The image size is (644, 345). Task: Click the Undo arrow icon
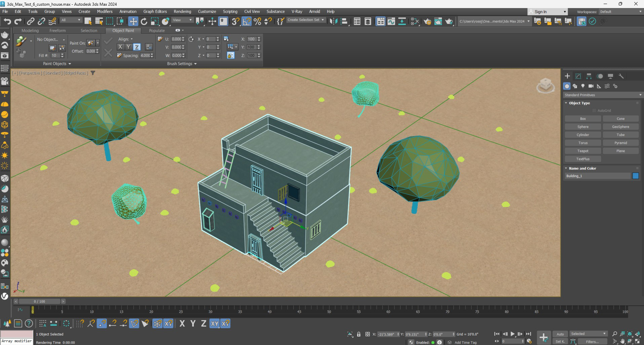pos(7,21)
